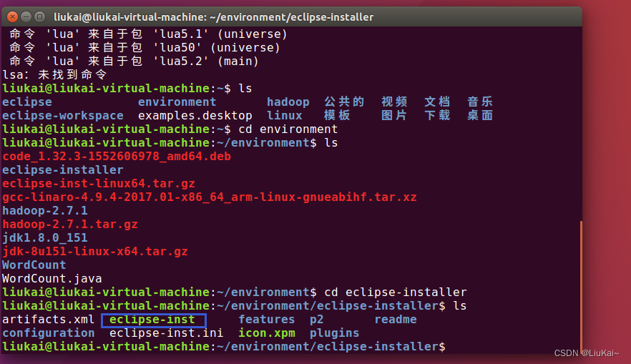Click 'hadoop-2.7.1.tar.gz' archive name
The width and height of the screenshot is (631, 364).
pyautogui.click(x=70, y=224)
